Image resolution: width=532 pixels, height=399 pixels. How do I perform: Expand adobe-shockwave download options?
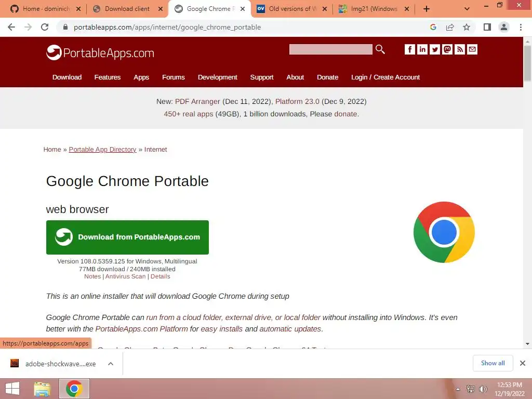pos(111,364)
